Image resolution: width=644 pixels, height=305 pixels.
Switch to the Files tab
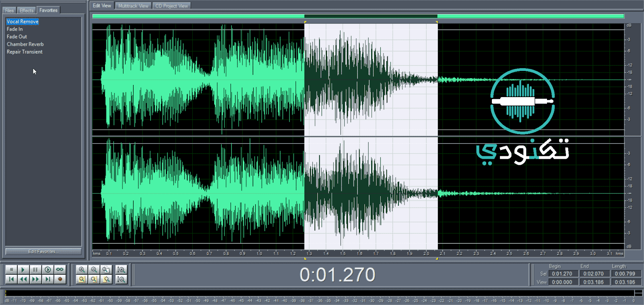9,10
